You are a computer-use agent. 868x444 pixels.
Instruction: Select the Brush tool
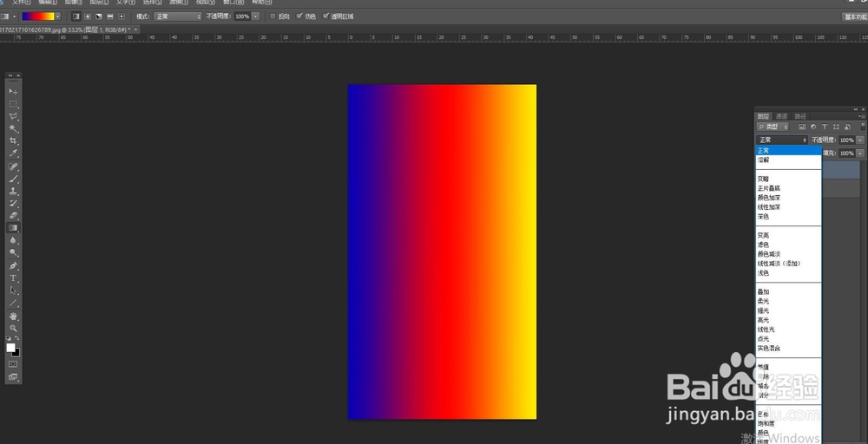click(13, 179)
